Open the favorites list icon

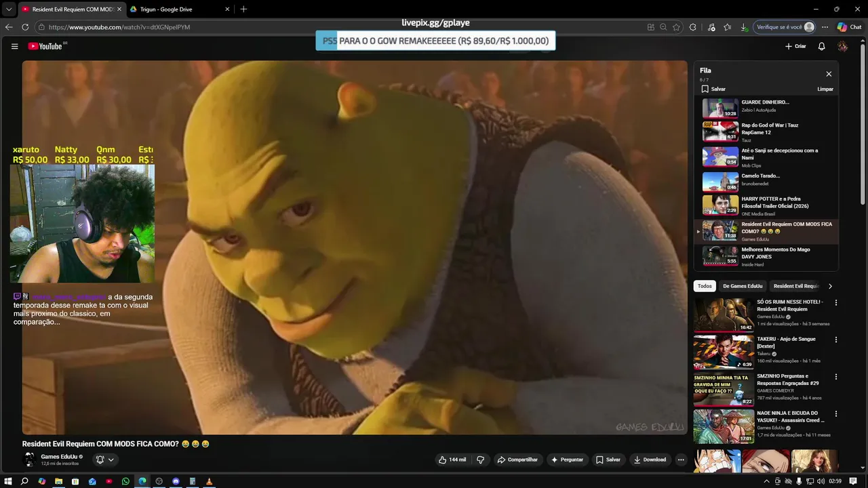pos(728,27)
